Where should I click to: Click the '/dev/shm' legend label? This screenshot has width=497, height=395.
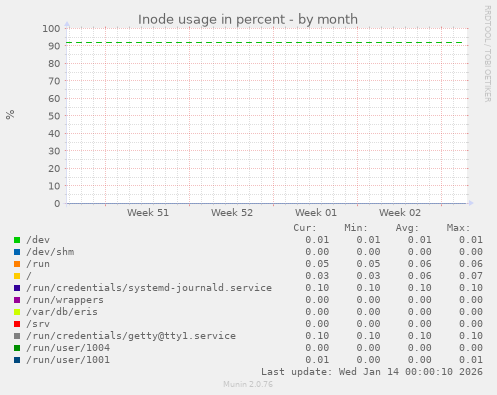(50, 252)
